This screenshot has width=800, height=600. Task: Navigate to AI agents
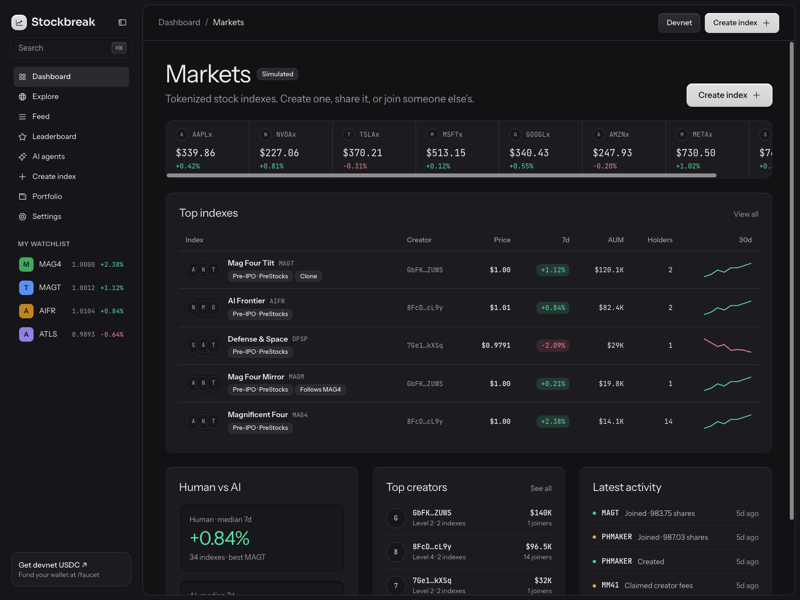point(71,157)
